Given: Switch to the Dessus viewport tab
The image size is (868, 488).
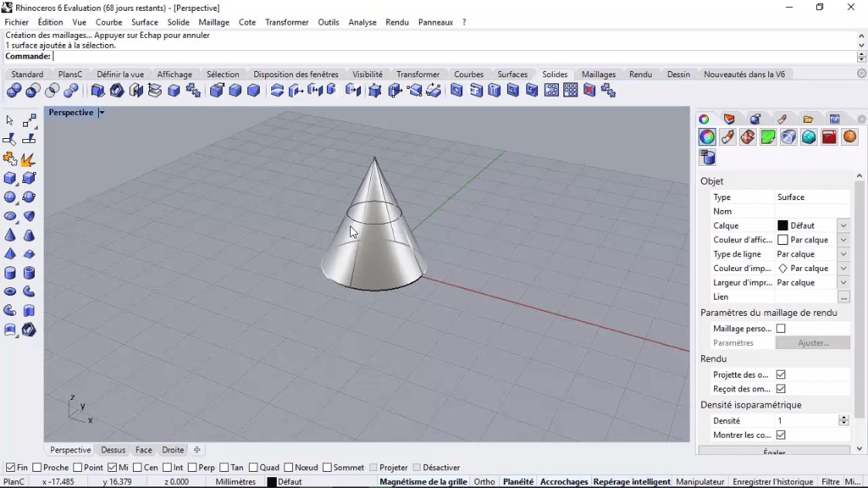Looking at the screenshot, I should click(113, 449).
